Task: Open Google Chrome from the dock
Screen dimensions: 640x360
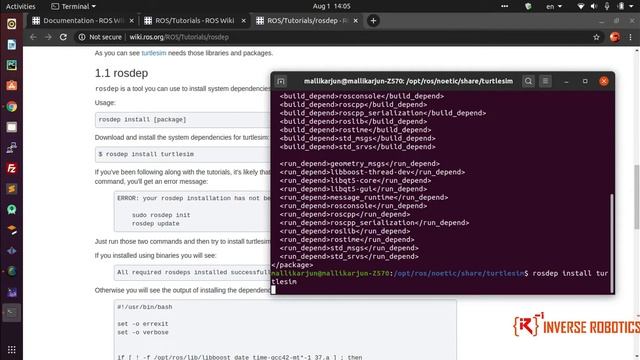Action: pos(11,107)
